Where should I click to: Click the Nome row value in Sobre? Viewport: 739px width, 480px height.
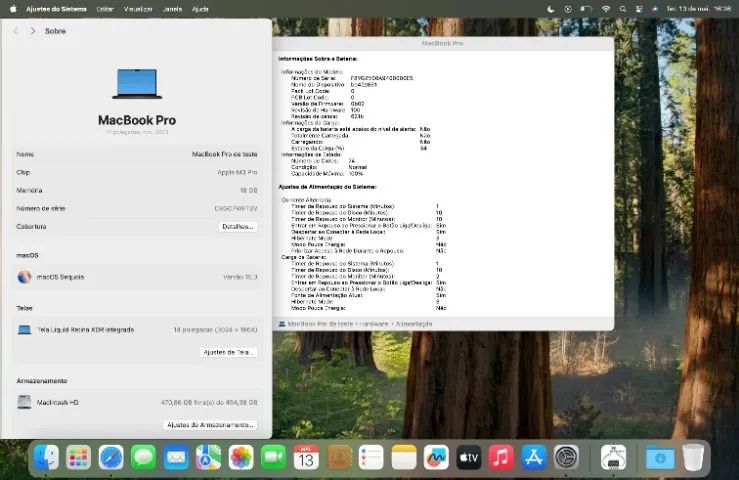click(x=224, y=154)
